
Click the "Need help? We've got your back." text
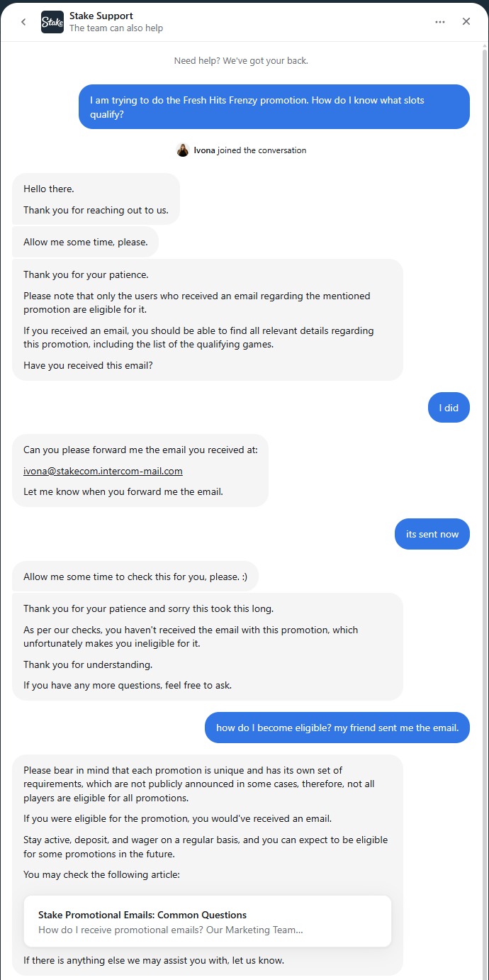(x=241, y=61)
